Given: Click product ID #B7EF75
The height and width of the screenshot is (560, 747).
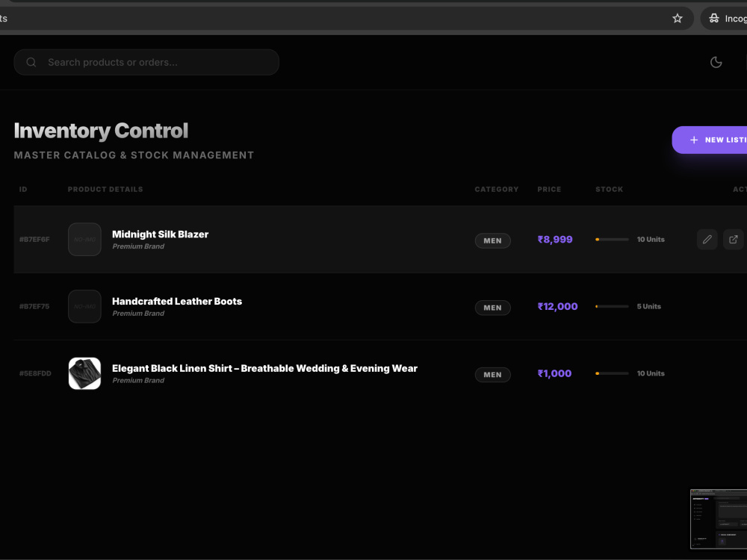Looking at the screenshot, I should click(34, 307).
